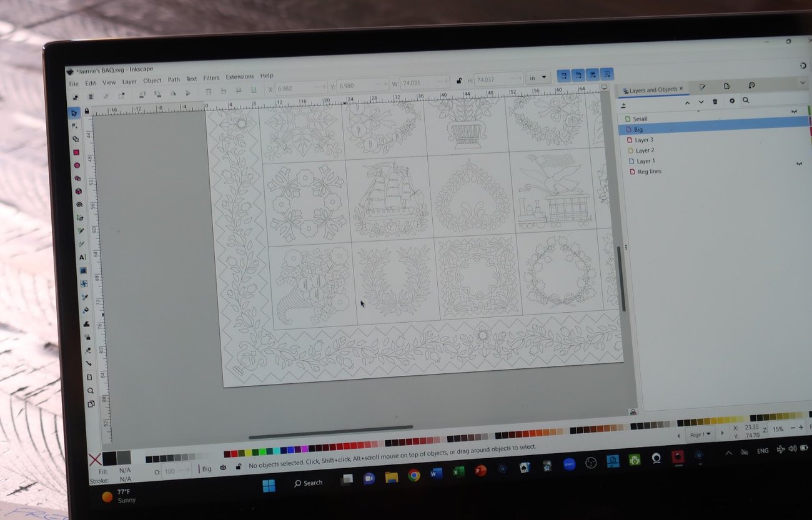Viewport: 812px width, 520px height.
Task: Open the Object menu
Action: pos(152,81)
